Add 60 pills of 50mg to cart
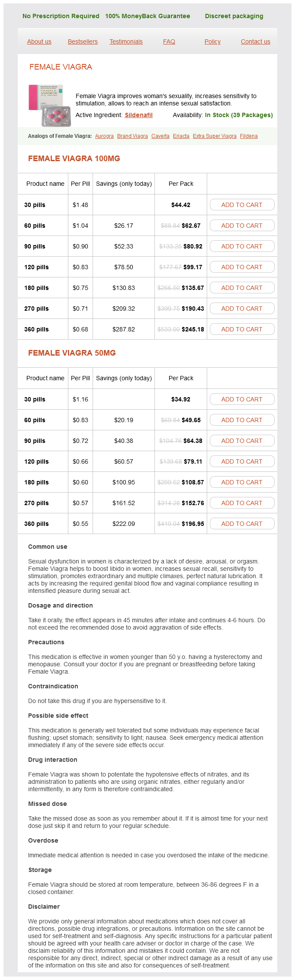 (x=242, y=420)
